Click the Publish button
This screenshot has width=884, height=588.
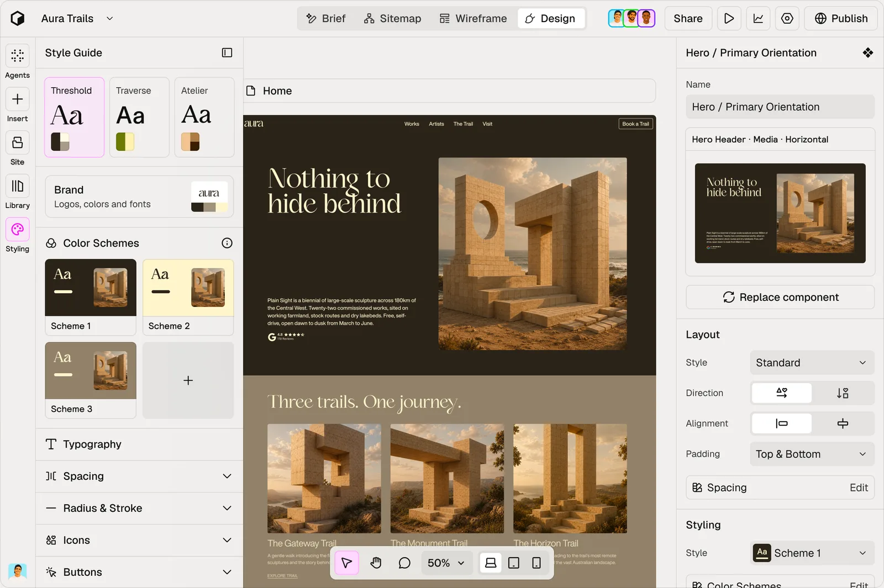pyautogui.click(x=841, y=18)
